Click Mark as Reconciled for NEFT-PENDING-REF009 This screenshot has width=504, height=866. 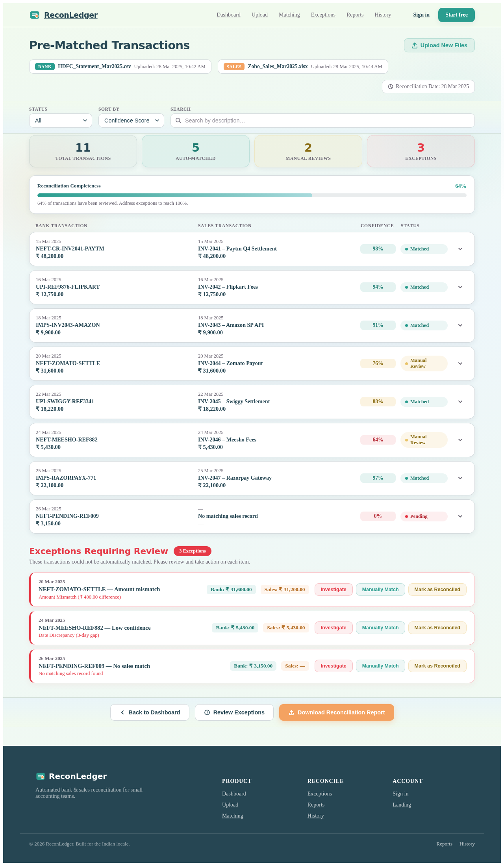437,666
